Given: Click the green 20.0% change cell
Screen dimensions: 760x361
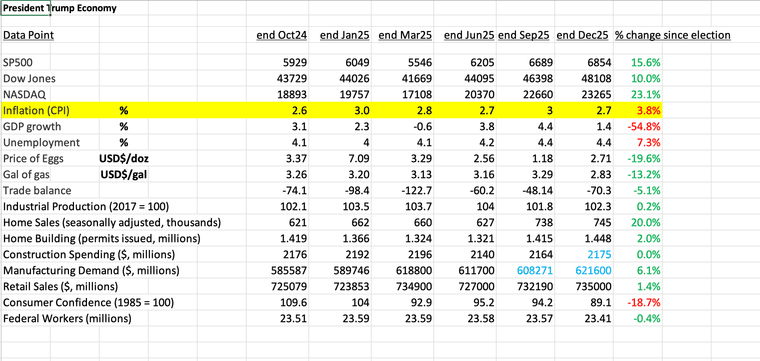Looking at the screenshot, I should 645,222.
